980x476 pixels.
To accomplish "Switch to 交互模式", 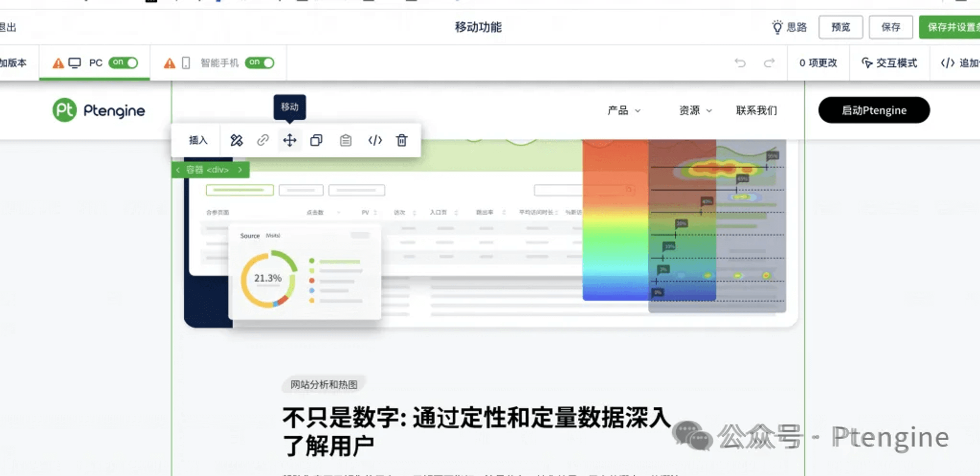I will [x=889, y=63].
